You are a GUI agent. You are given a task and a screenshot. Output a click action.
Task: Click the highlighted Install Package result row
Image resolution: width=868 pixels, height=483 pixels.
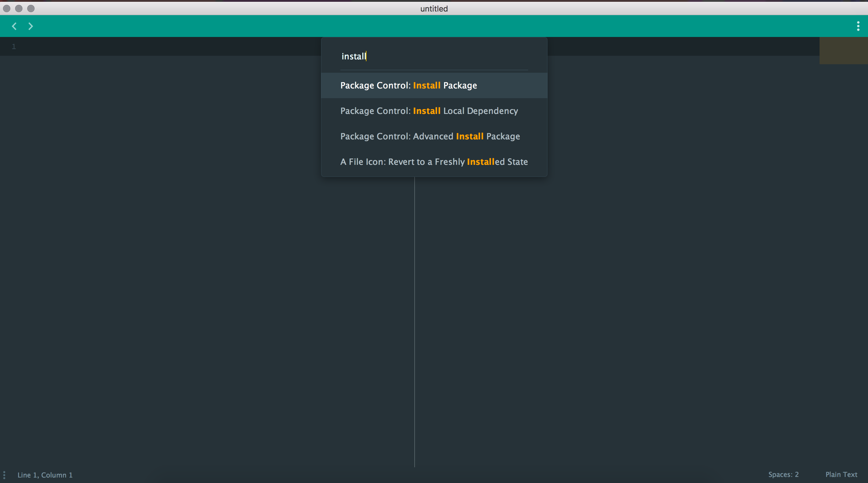click(x=434, y=85)
